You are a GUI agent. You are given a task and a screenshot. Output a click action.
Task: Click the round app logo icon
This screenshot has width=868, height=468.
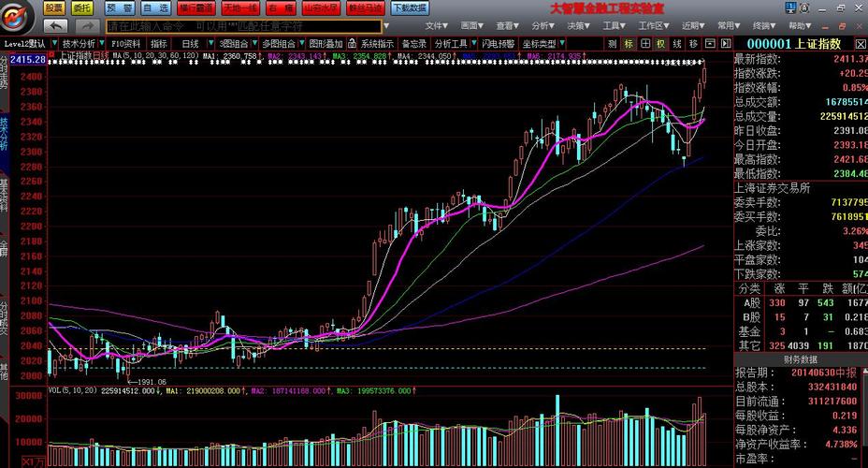pyautogui.click(x=16, y=17)
